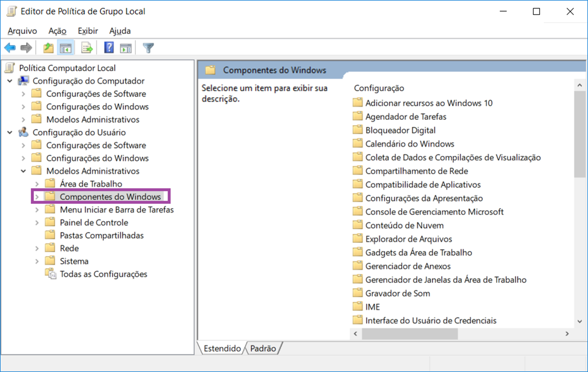The image size is (588, 372).
Task: Click the Política Computador Local scroll icon
Action: (10, 68)
